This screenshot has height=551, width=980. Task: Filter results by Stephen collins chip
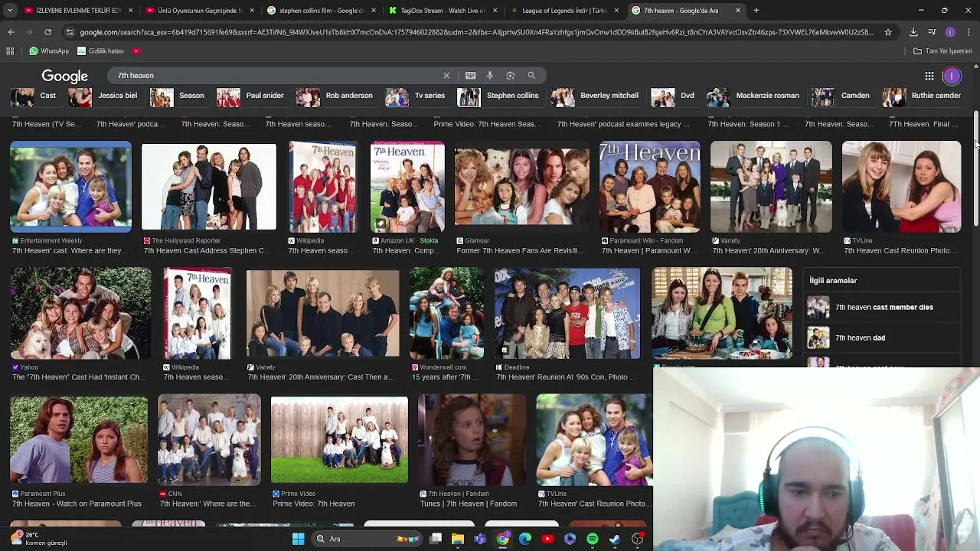[499, 96]
